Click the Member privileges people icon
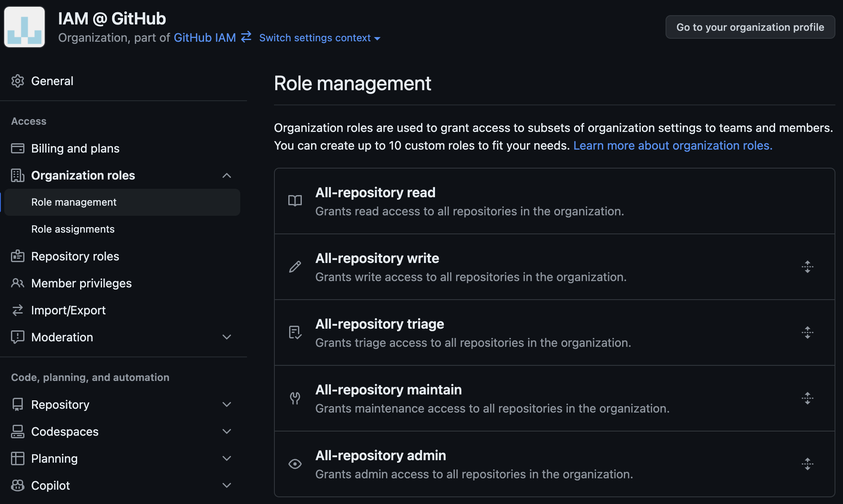 pos(18,283)
